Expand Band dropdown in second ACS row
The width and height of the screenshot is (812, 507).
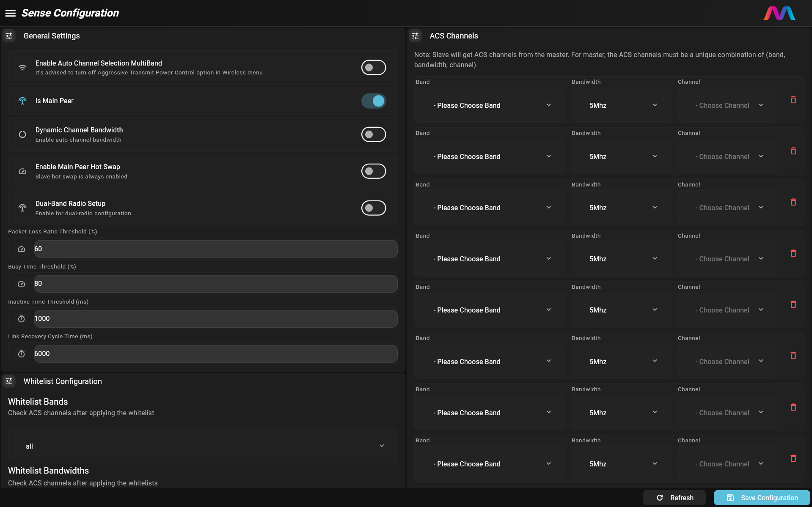(x=490, y=156)
